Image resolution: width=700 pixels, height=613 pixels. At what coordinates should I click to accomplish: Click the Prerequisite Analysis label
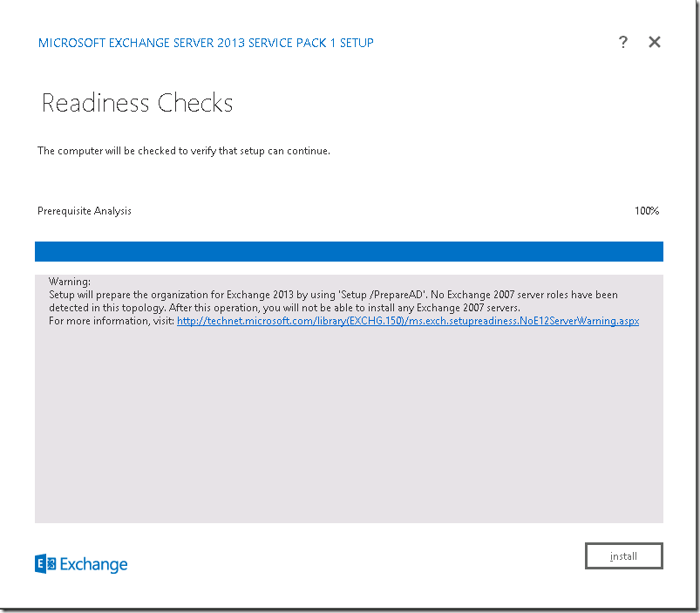[x=85, y=211]
